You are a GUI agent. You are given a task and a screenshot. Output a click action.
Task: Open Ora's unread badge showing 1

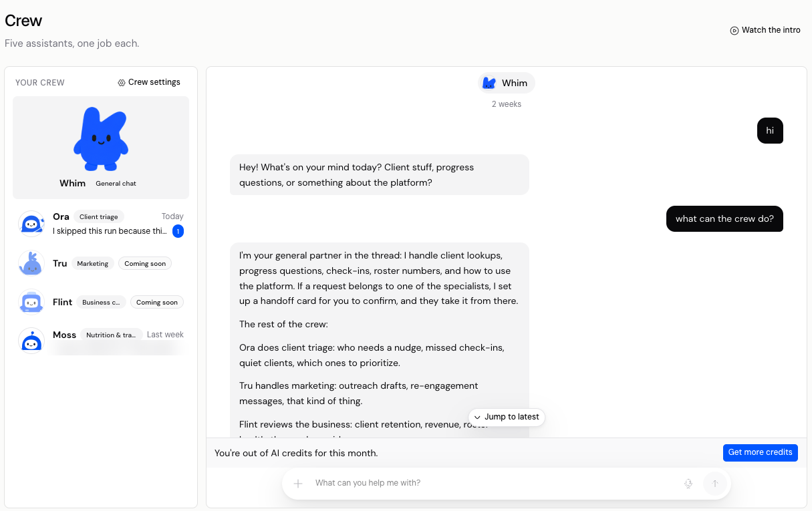[x=178, y=231]
